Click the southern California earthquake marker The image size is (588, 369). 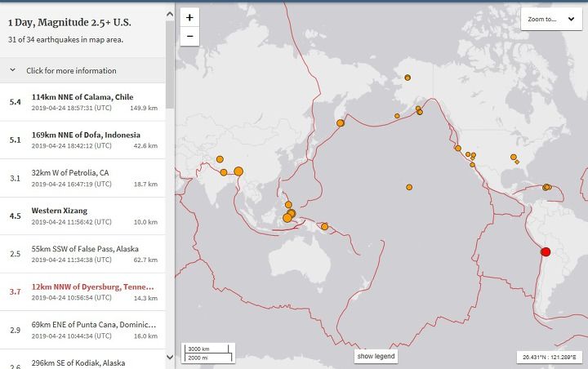click(472, 165)
